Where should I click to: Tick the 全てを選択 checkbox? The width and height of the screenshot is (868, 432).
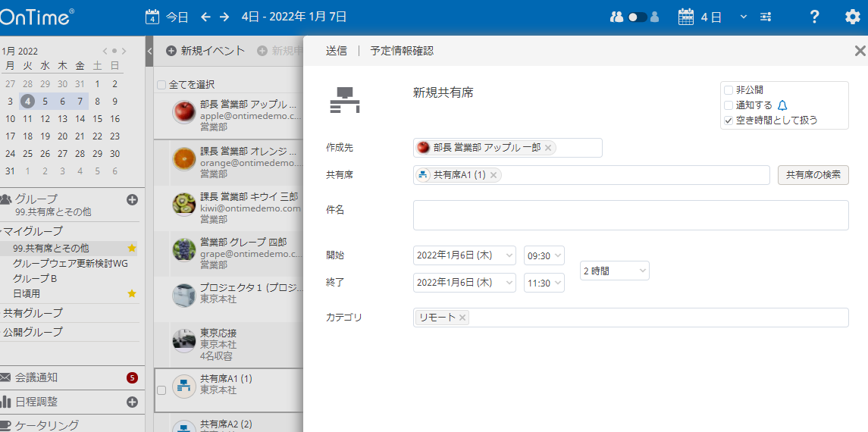[x=161, y=85]
